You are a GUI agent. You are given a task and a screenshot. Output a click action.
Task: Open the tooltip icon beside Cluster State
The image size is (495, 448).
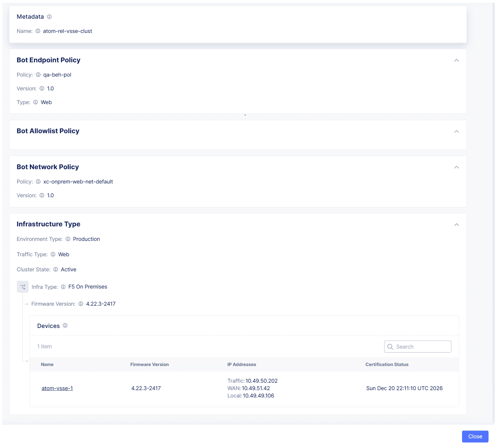(56, 269)
